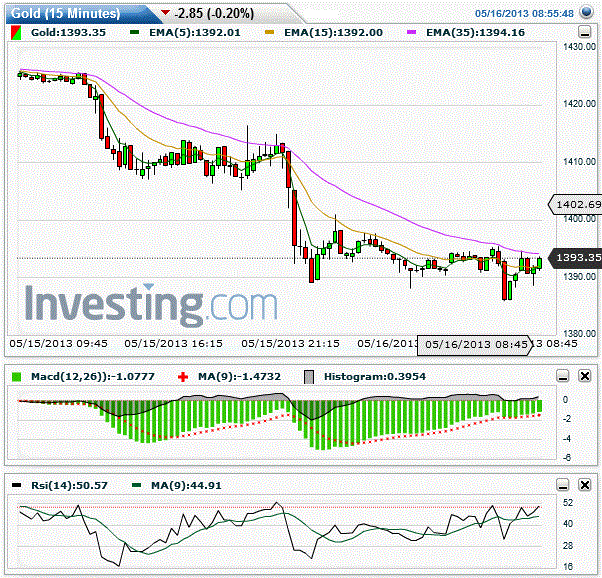
Task: Click the blue globe icon beside the timestamp
Action: (x=587, y=12)
